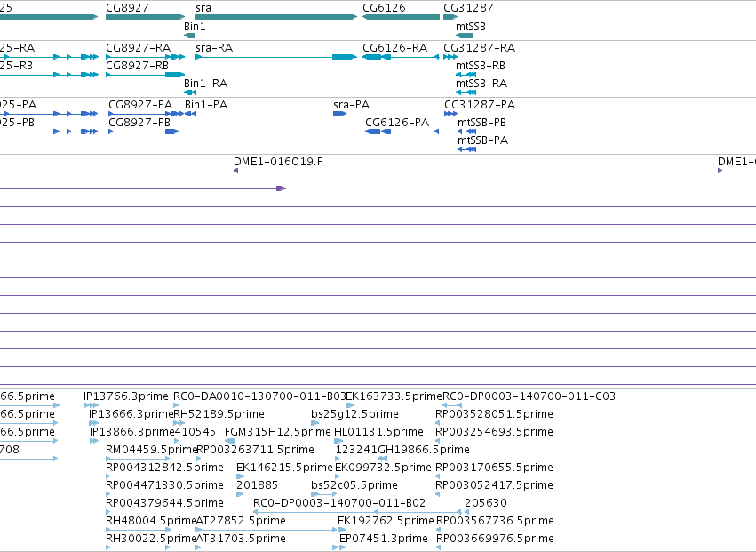This screenshot has height=552, width=756.
Task: Select the EK146215.5prime EST label
Action: pos(284,468)
